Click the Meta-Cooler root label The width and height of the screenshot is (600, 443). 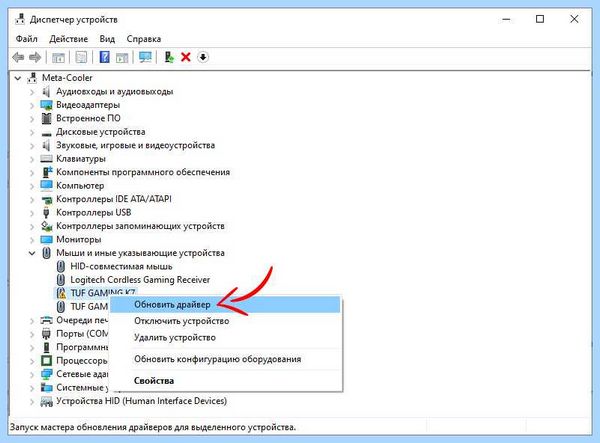point(67,78)
